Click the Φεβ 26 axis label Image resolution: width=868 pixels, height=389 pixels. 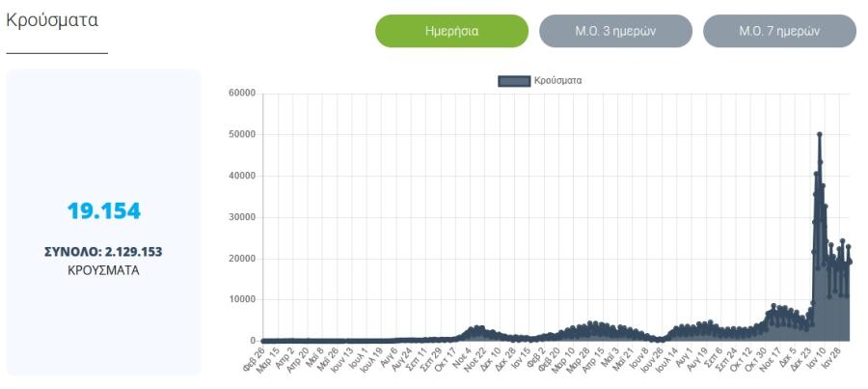[x=255, y=360]
